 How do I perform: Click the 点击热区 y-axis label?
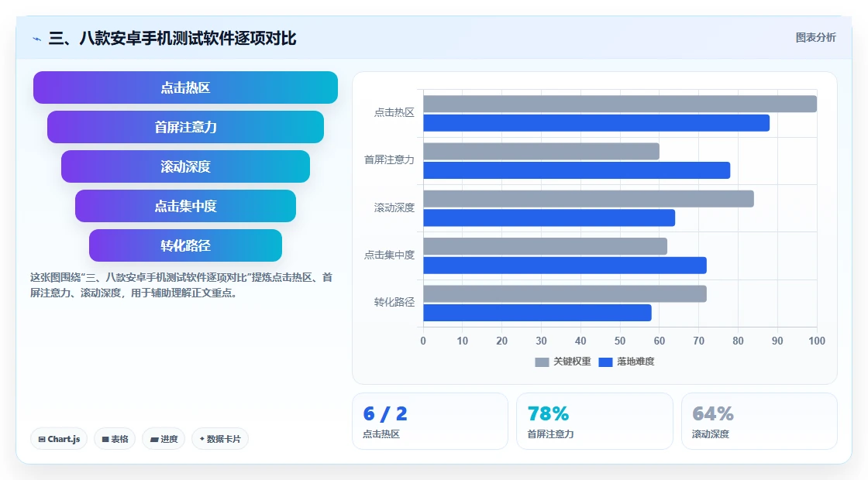click(394, 113)
